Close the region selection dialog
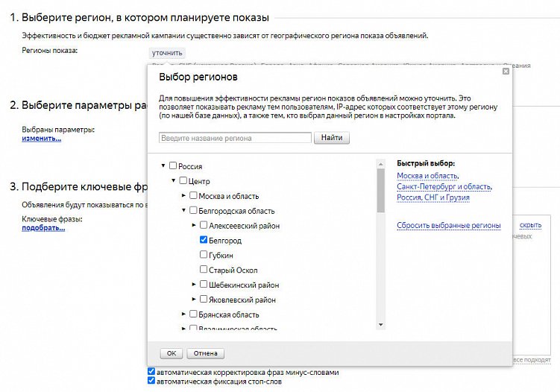The image size is (560, 392). 506,72
